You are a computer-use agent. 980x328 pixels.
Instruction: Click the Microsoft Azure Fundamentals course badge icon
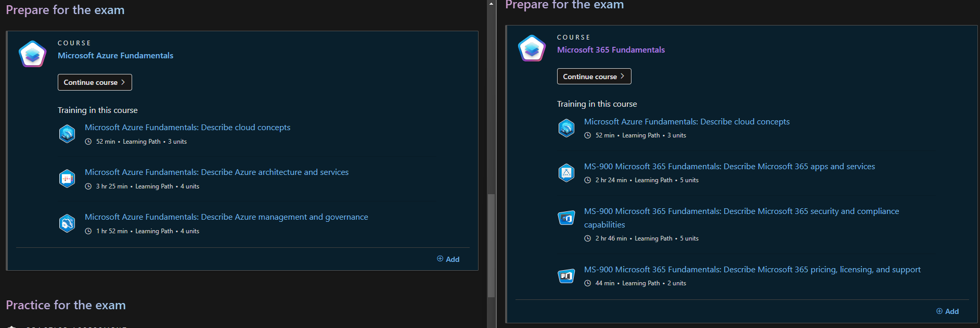pyautogui.click(x=33, y=54)
